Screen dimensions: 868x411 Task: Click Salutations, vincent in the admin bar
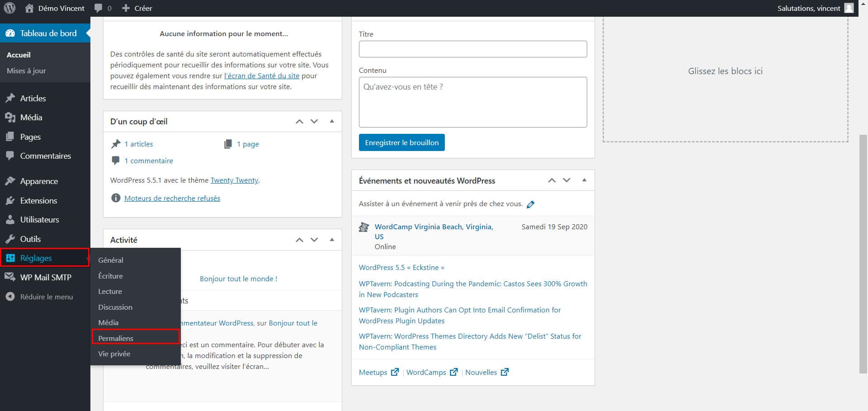(809, 8)
